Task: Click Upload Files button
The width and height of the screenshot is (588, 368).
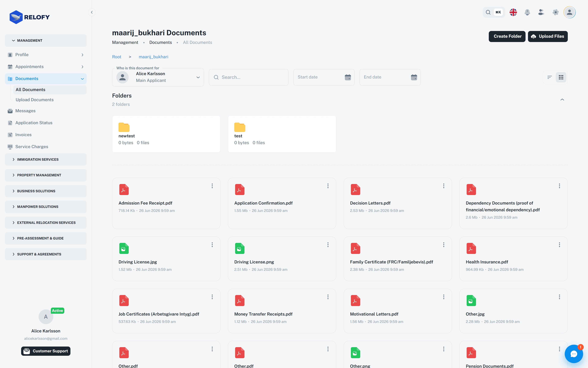Action: (x=548, y=36)
